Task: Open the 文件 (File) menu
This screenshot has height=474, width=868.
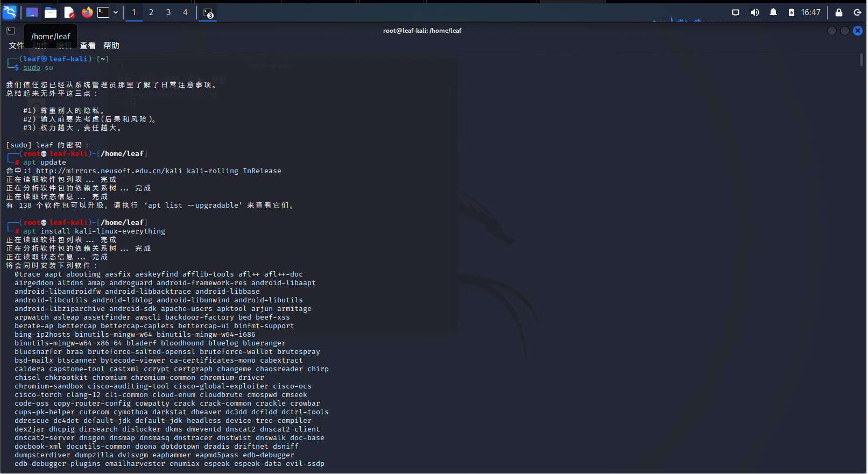Action: [x=16, y=46]
